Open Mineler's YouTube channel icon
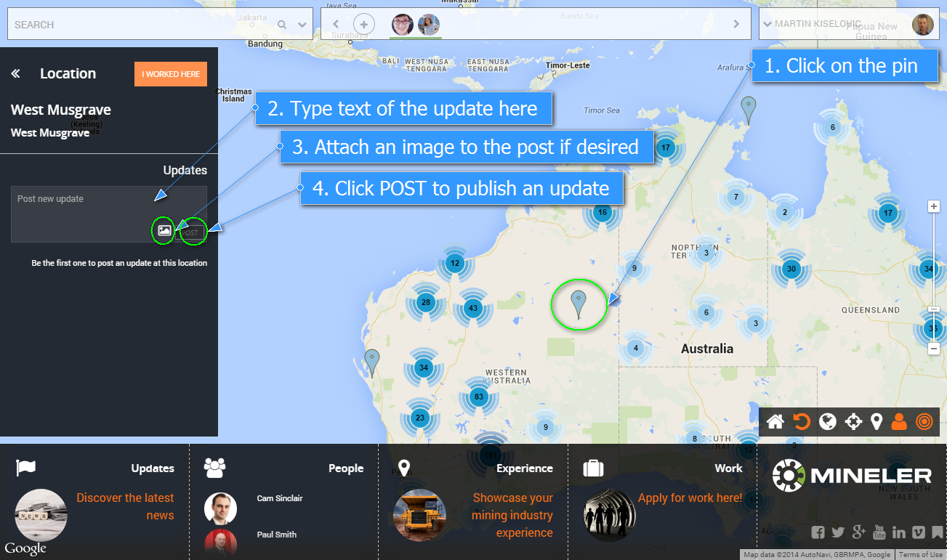This screenshot has width=947, height=560. pos(879,532)
